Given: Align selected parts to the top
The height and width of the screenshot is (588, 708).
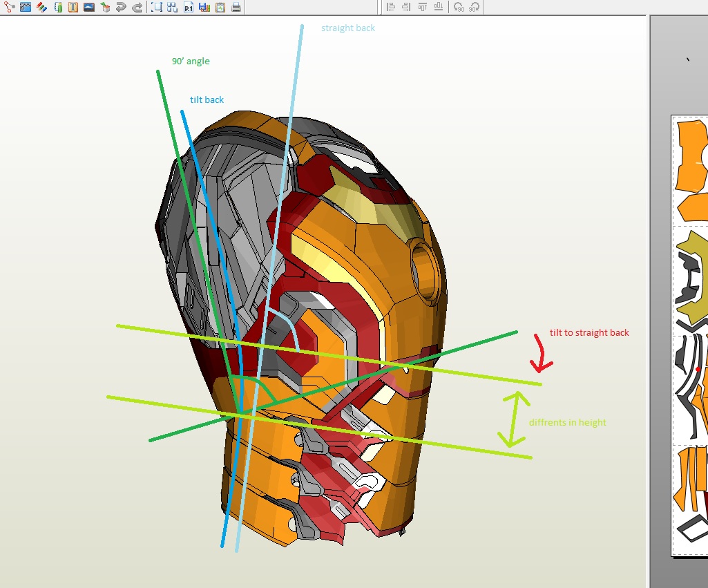Looking at the screenshot, I should tap(423, 7).
